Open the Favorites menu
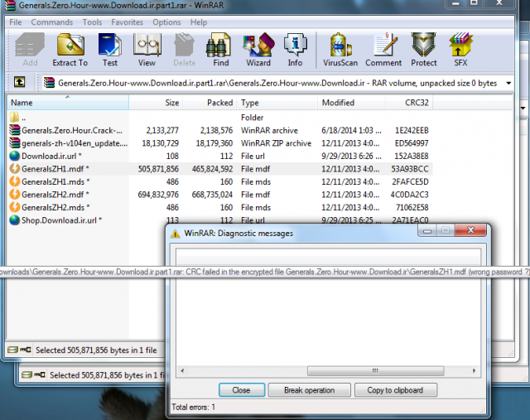 point(127,22)
